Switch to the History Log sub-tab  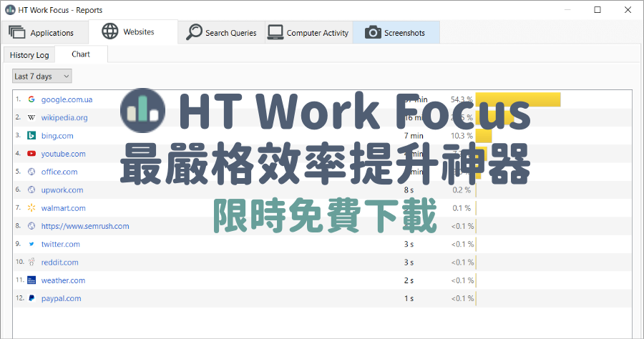tap(29, 55)
